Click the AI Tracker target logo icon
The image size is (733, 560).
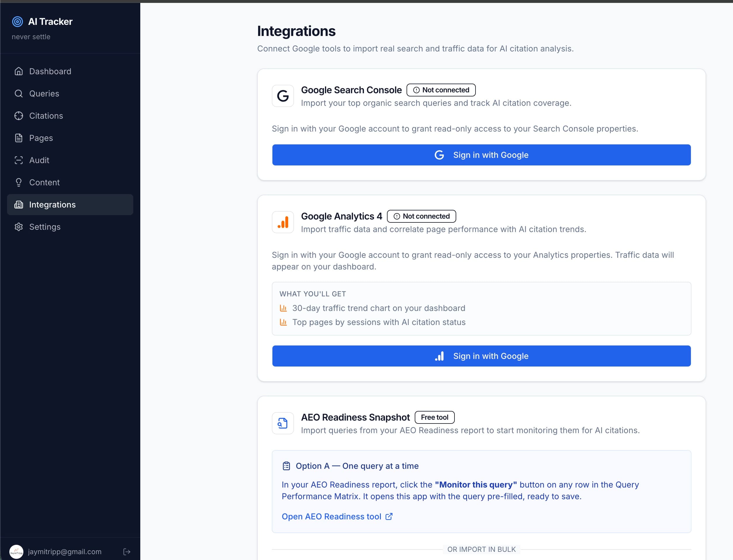[x=17, y=22]
